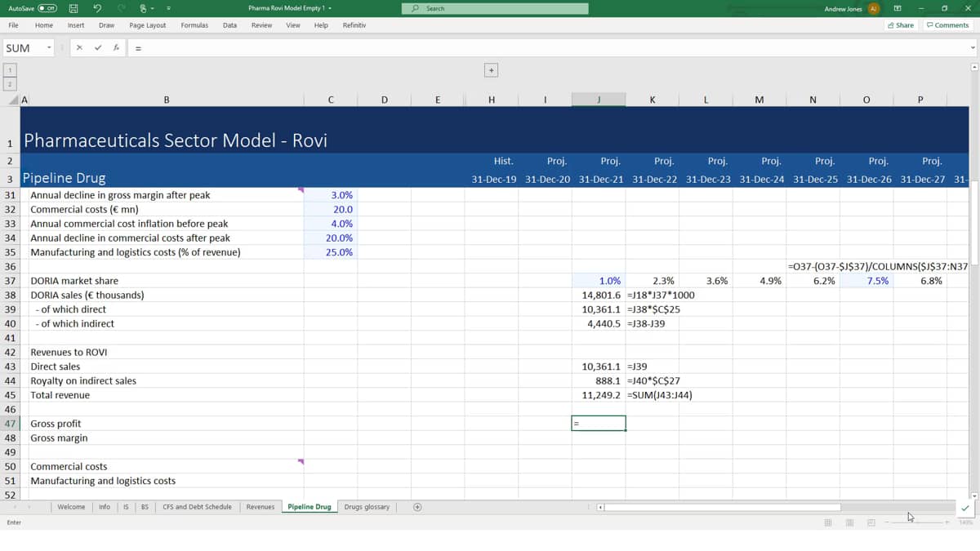980x551 pixels.
Task: Switch to the IS sheet tab
Action: click(126, 507)
